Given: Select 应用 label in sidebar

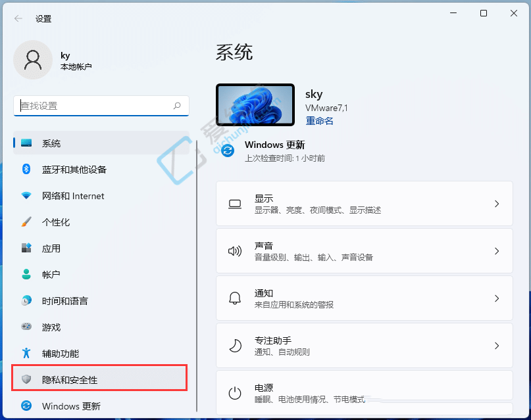Looking at the screenshot, I should coord(51,248).
